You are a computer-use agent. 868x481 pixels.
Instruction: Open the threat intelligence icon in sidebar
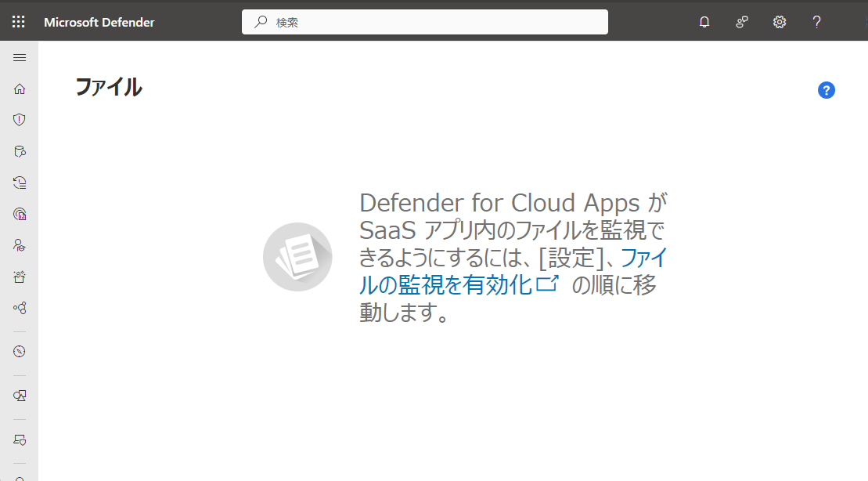[x=20, y=214]
